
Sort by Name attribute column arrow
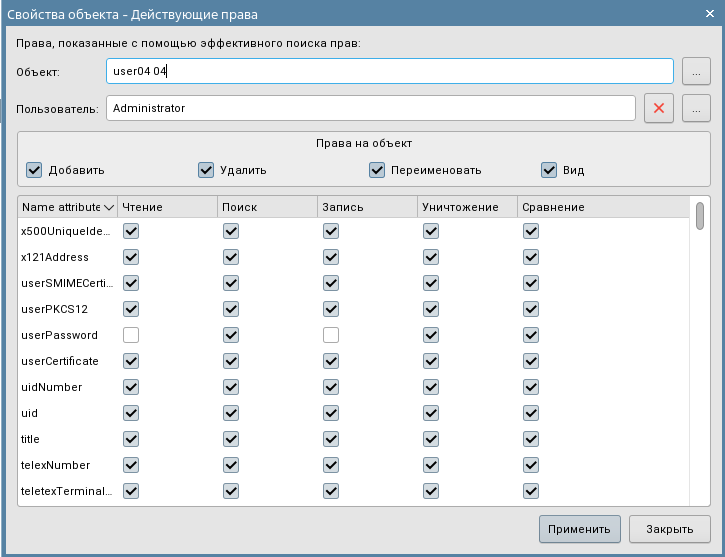pos(109,207)
